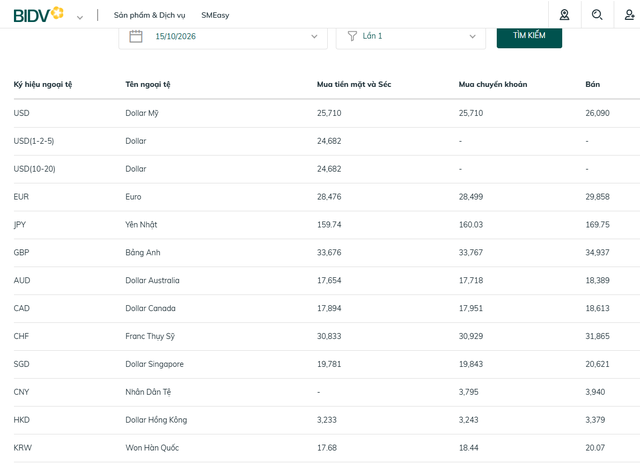Select the USD Dollar Mỹ row
This screenshot has height=465, width=640.
coord(327,113)
